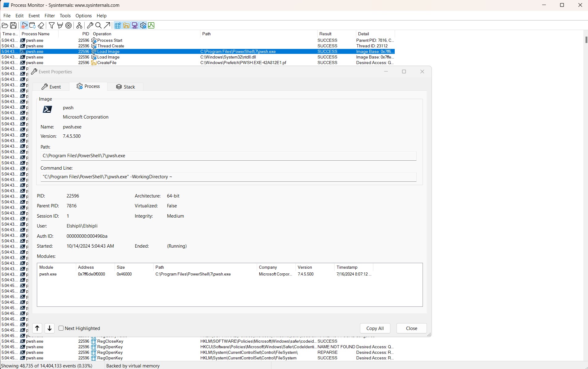
Task: Switch to the Stack tab
Action: pos(125,87)
